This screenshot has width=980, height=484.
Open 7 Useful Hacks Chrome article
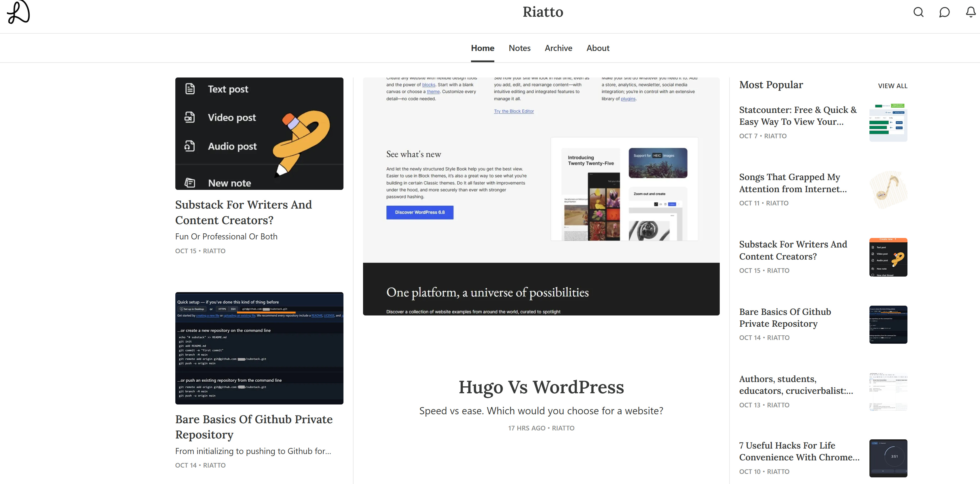click(799, 451)
